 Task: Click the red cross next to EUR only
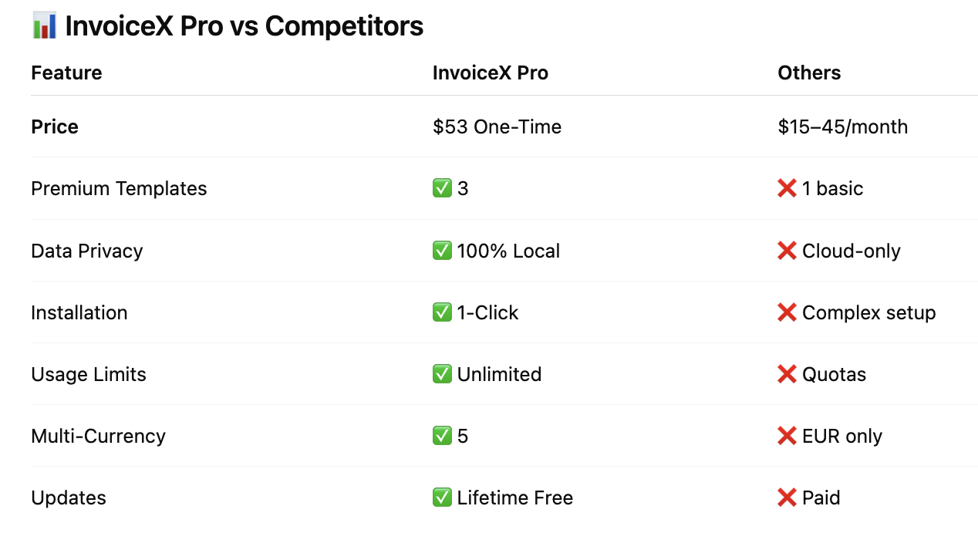pos(787,436)
